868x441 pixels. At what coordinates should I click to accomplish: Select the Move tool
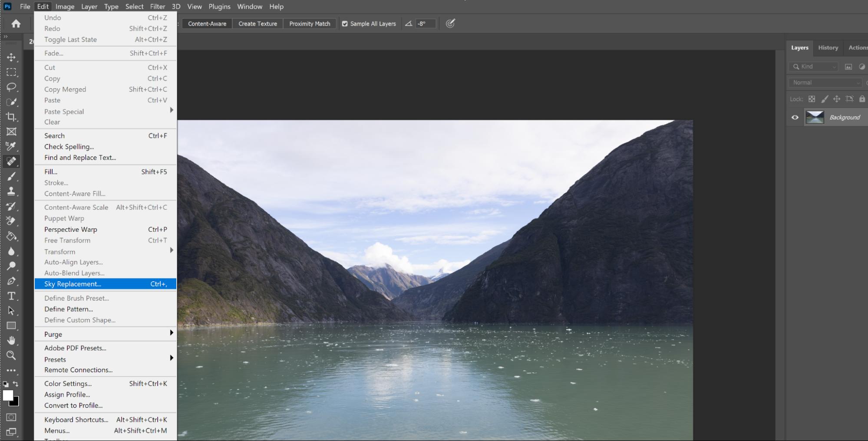(12, 57)
